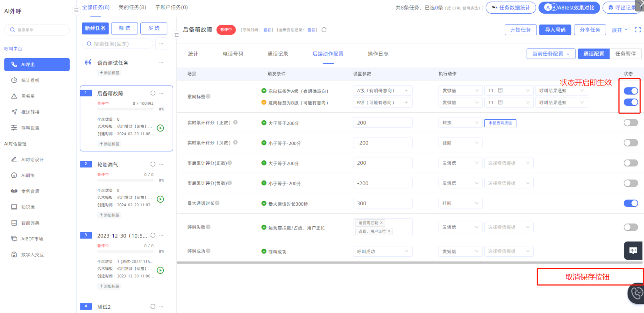The width and height of the screenshot is (644, 313).
Task: Click refresh icon next to 后备箱故障 title
Action: coord(324,30)
